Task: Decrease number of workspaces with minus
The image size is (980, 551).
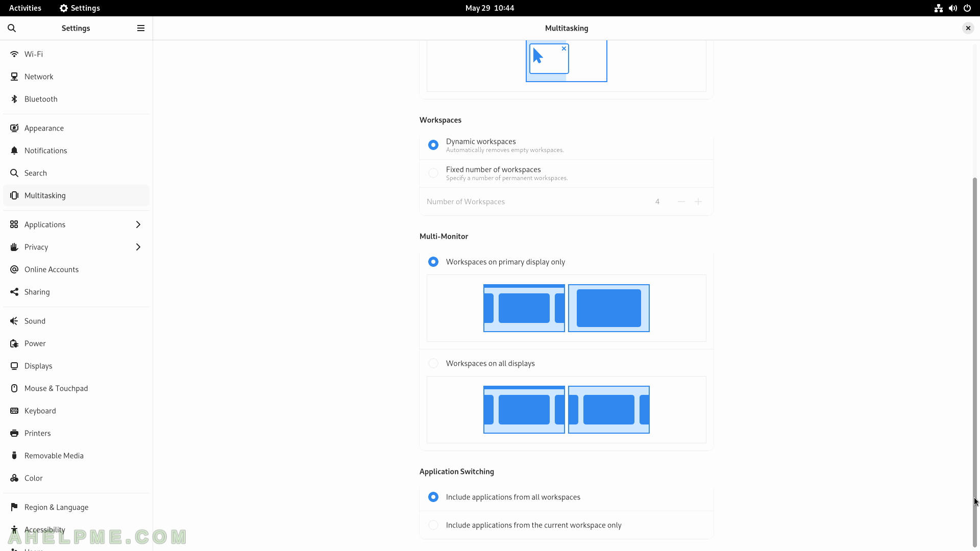Action: coord(681,202)
